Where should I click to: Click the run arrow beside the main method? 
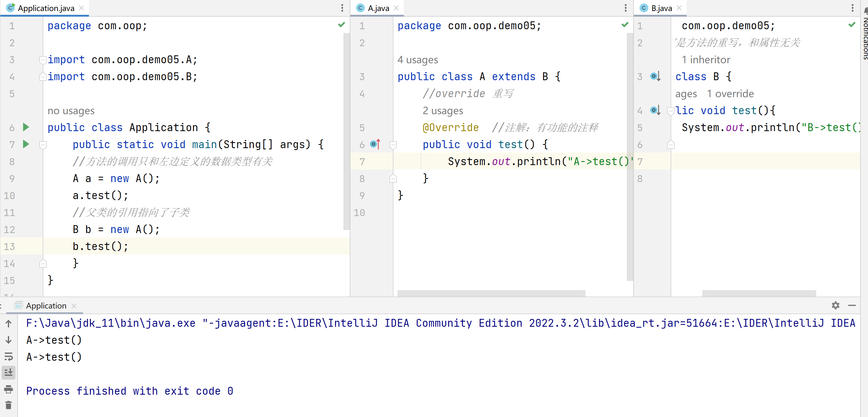pos(26,144)
